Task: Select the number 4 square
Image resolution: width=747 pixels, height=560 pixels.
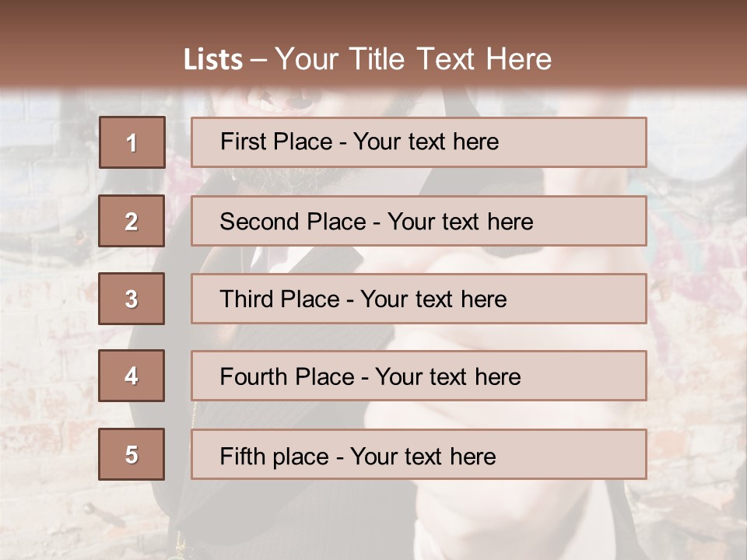Action: pos(132,376)
